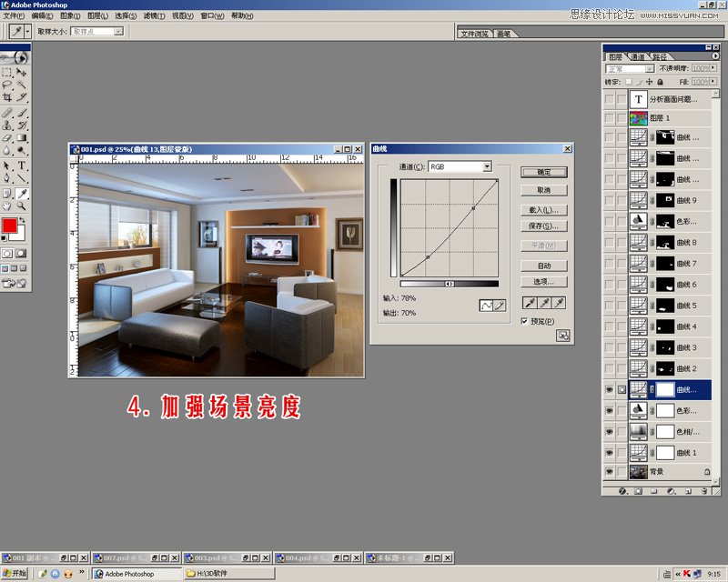This screenshot has height=582, width=728.
Task: Select the Healing Brush tool
Action: (7, 113)
